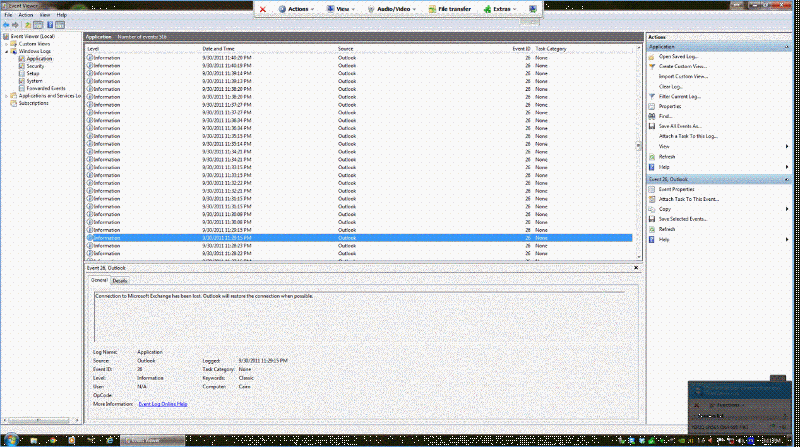
Task: Select Forwarded Events in tree
Action: tap(46, 88)
